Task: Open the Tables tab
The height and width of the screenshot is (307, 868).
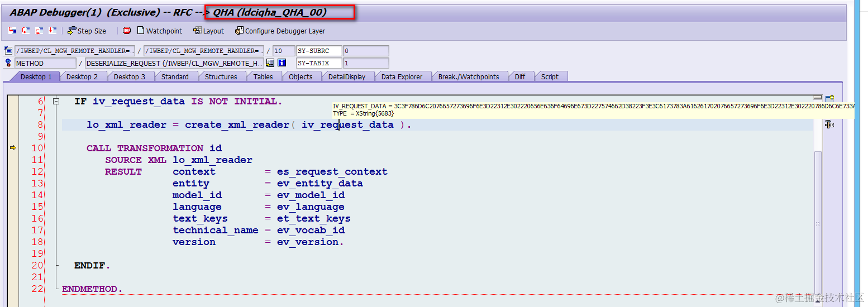Action: (263, 76)
